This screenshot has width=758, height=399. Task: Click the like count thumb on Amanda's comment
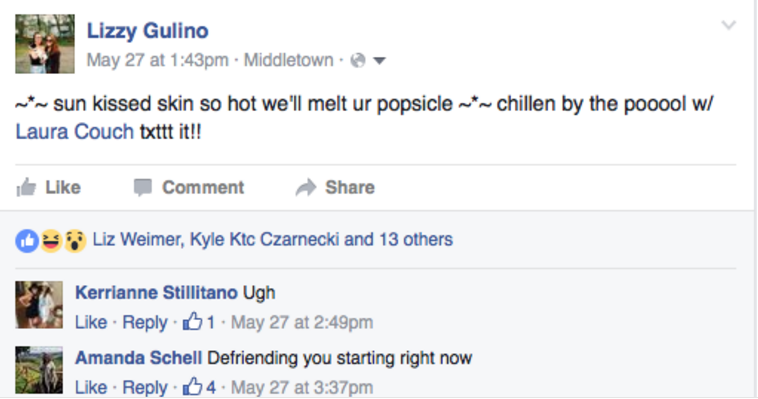pos(192,386)
